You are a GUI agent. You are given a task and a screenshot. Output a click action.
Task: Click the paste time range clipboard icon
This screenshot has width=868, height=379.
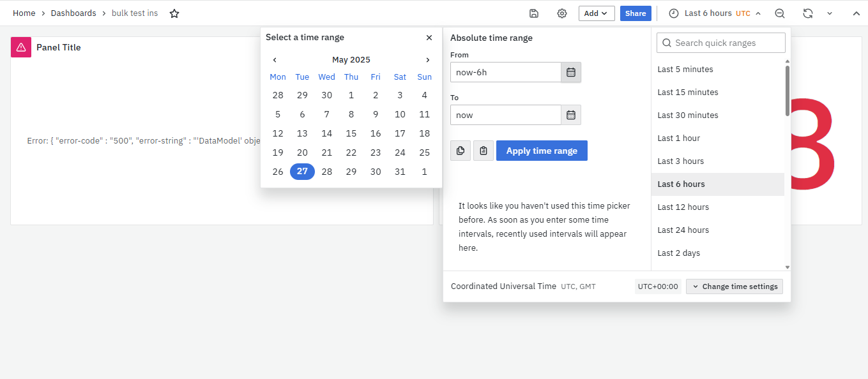483,151
